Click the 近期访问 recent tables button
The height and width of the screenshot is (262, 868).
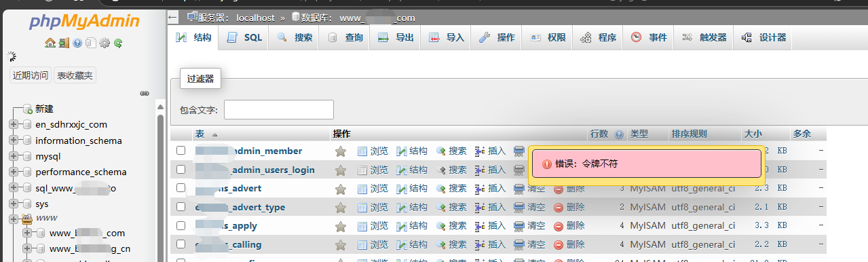pyautogui.click(x=31, y=75)
